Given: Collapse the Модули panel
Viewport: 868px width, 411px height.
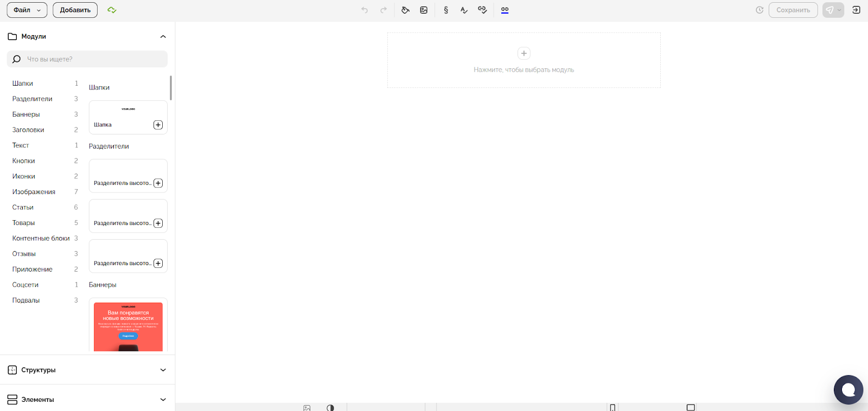Looking at the screenshot, I should [163, 37].
